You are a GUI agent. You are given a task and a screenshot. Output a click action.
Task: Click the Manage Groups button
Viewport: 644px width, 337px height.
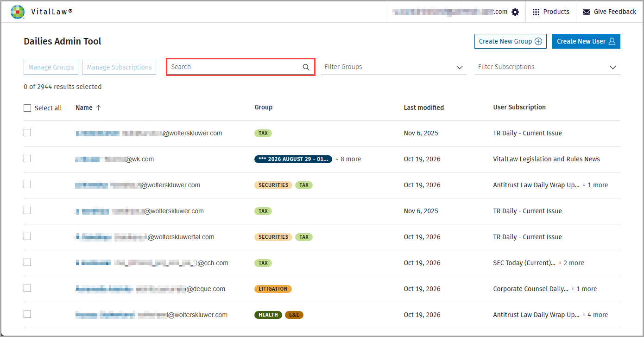point(51,67)
